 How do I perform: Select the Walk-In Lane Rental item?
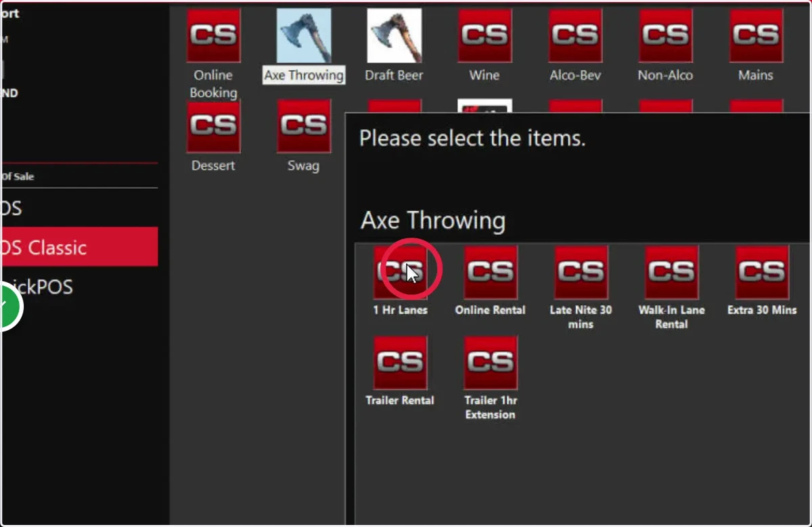671,272
